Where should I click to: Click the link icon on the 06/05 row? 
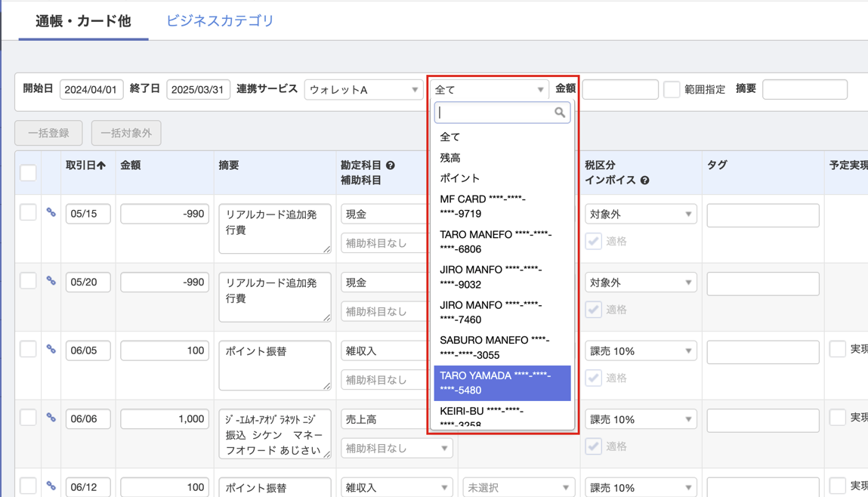click(51, 350)
